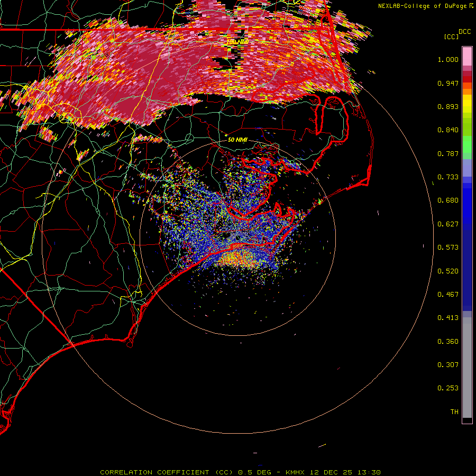Click the pink swatch at the top of the colorbar

click(x=467, y=56)
